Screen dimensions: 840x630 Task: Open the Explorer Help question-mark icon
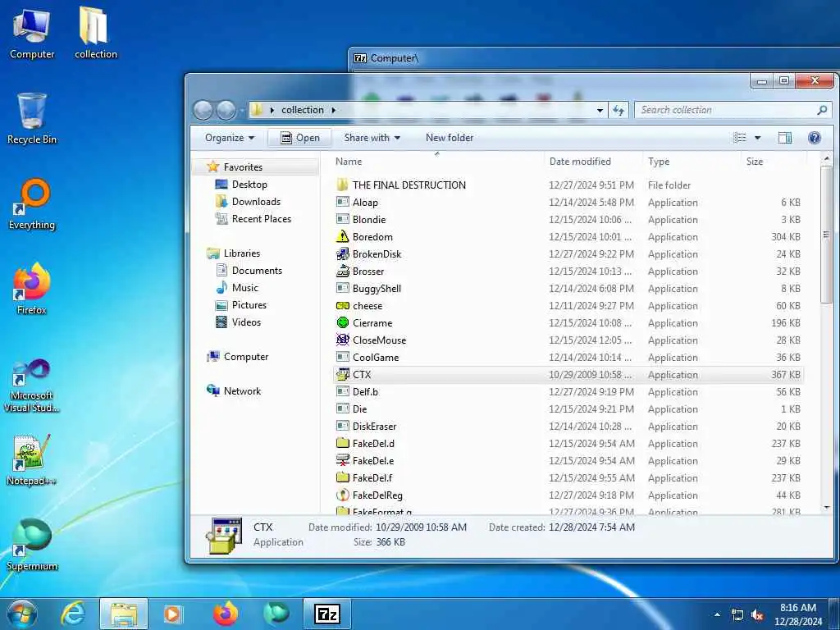point(815,138)
